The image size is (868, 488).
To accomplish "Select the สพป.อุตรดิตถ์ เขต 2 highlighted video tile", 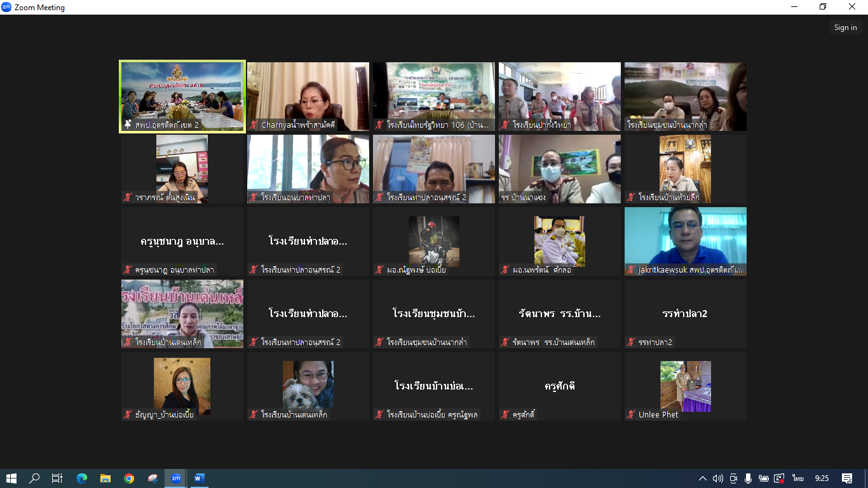I will 182,97.
